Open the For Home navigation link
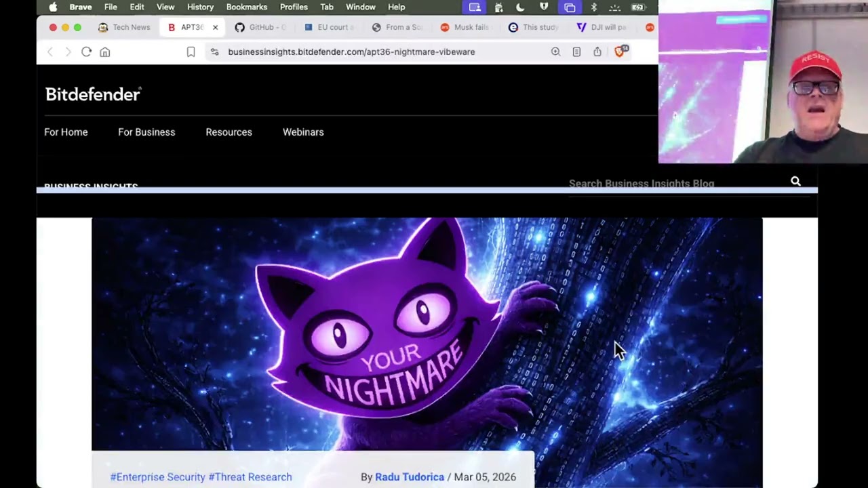868x488 pixels. (66, 132)
